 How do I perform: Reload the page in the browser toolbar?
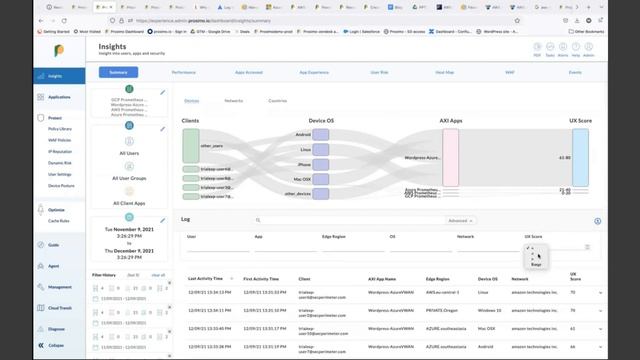[x=64, y=20]
